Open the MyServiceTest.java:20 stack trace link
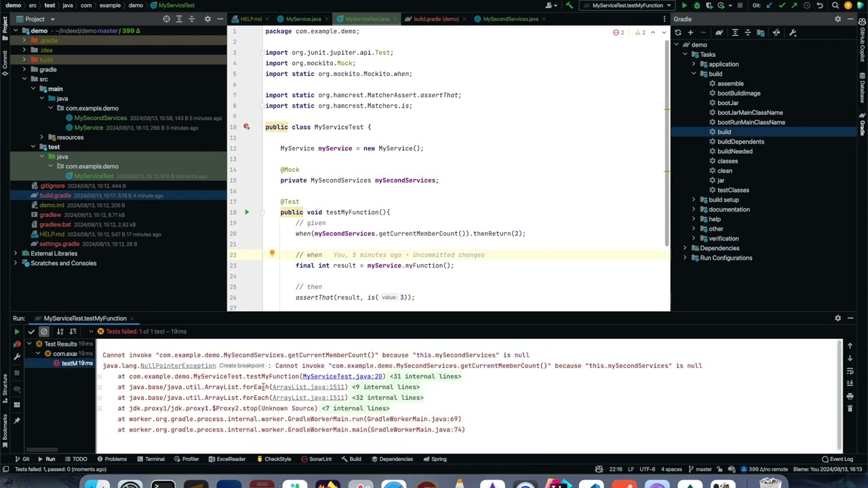The image size is (868, 488). coord(342,376)
